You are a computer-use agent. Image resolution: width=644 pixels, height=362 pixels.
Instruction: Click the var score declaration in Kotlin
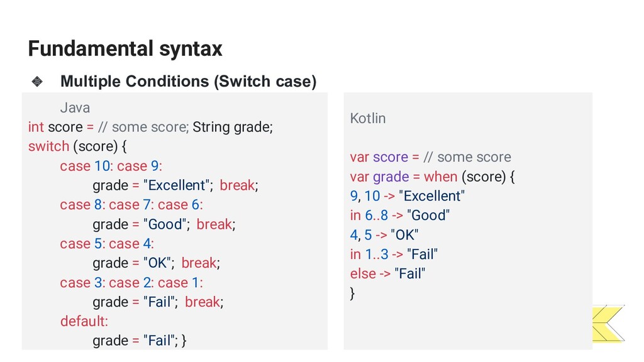click(x=379, y=156)
